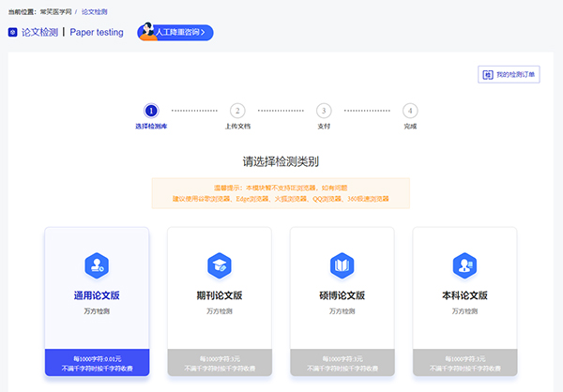Viewport: 563px width, 392px height.
Task: Click the icon inside 我的检测订单 button
Action: coord(487,74)
